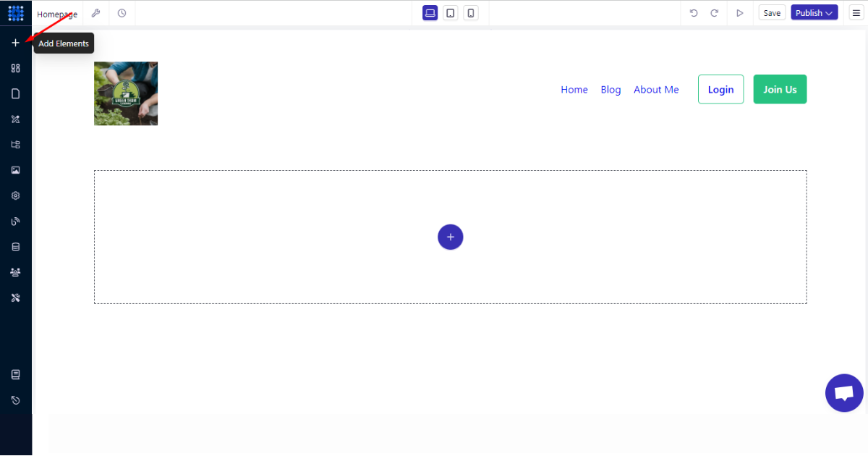Open page settings wrench icon
The image size is (868, 456).
tap(95, 13)
